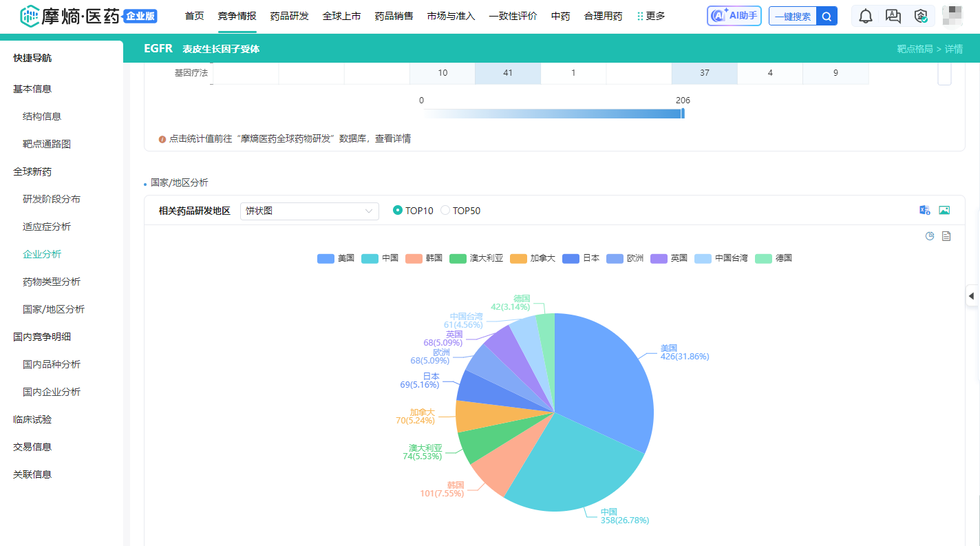Open the 药品销售 nav tab

coord(394,16)
